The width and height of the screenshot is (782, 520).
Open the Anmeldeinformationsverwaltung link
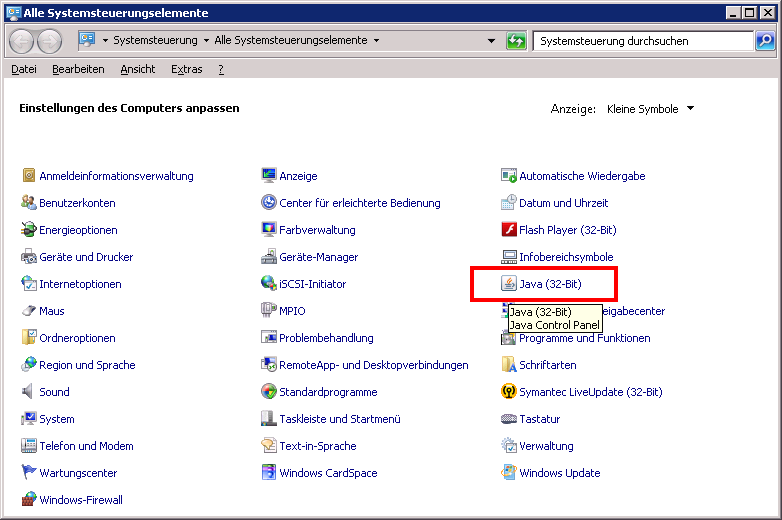[116, 176]
